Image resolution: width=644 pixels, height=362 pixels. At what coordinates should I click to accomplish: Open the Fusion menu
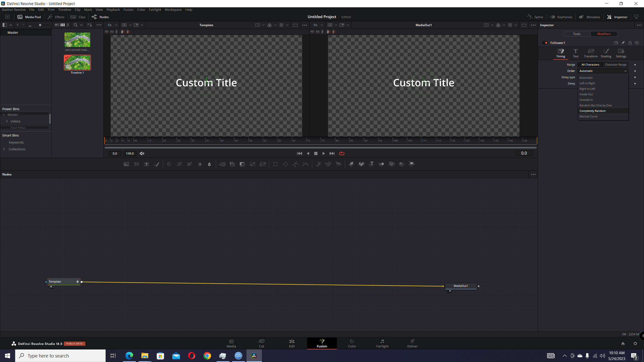(128, 10)
